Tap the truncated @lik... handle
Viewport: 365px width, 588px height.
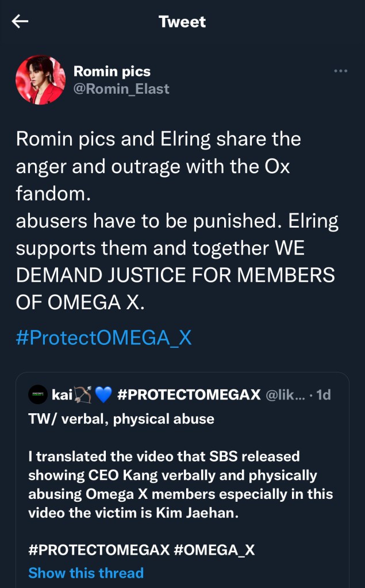(285, 394)
